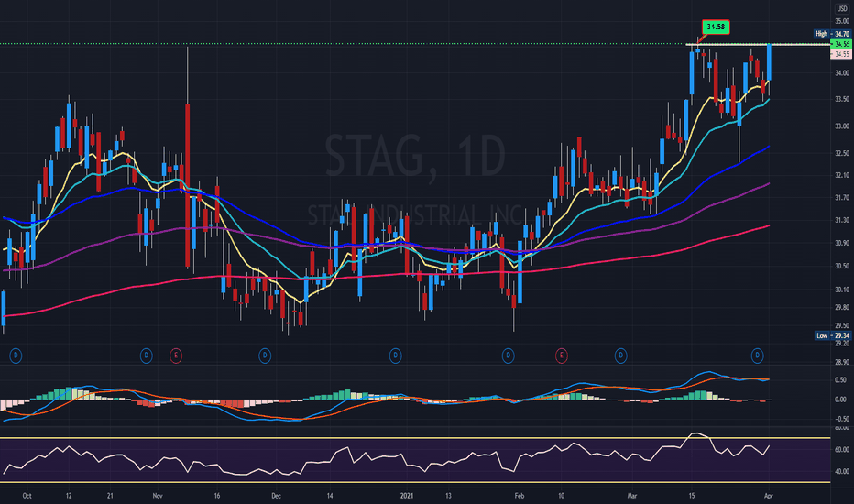Click the RSI 40.00 scale value
Screen dimensions: 854x504
(841, 471)
